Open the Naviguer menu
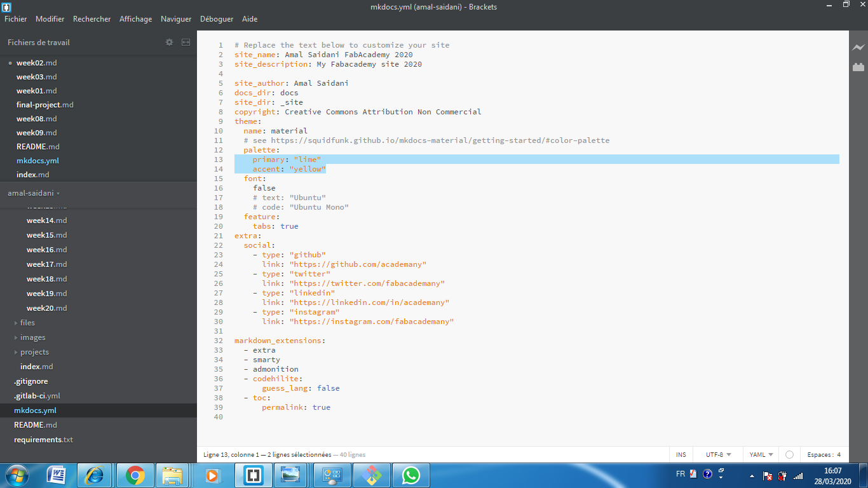 point(176,19)
